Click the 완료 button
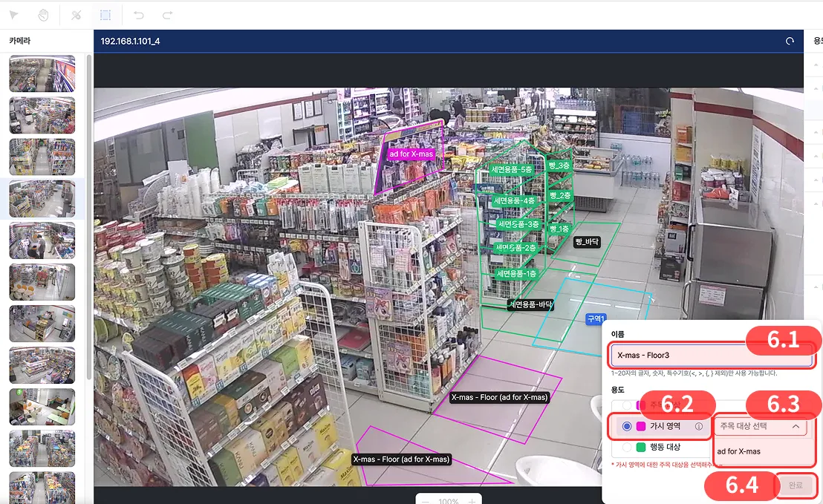This screenshot has height=504, width=823. [796, 485]
